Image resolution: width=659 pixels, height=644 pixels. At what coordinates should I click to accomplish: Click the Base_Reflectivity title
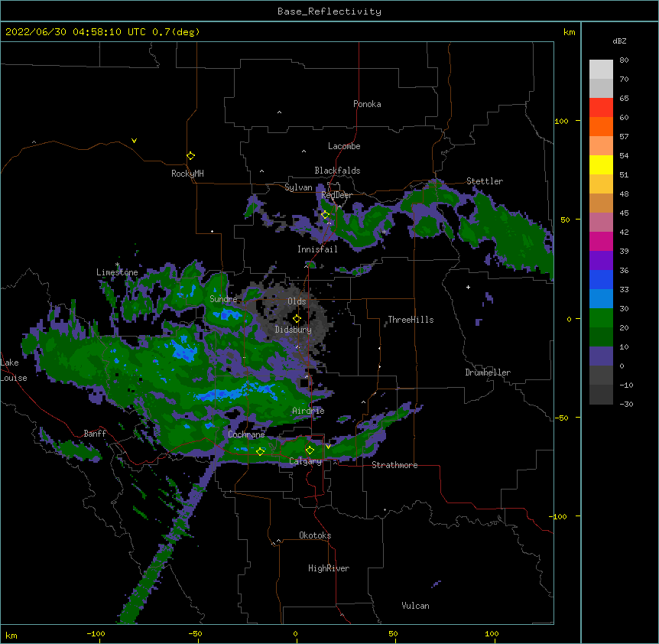click(329, 11)
